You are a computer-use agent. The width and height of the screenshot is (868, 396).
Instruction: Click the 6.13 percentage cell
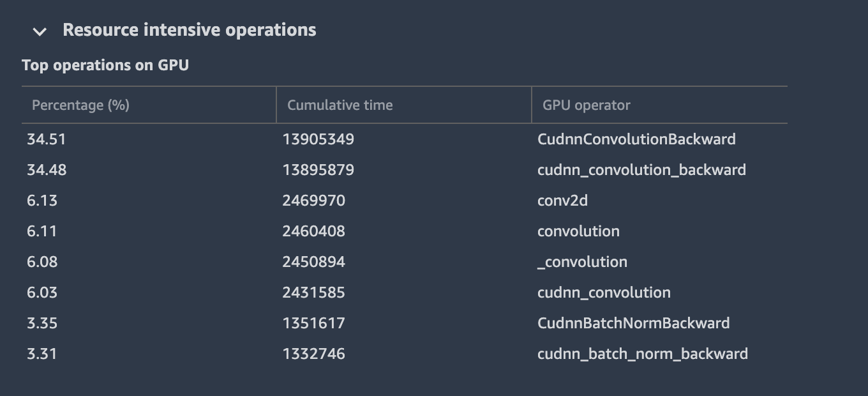[42, 201]
